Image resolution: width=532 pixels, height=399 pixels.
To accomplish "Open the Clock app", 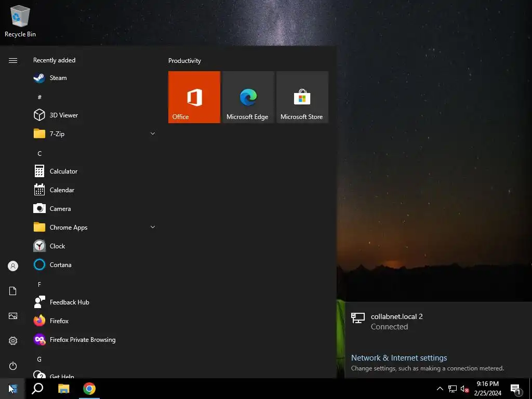I will (95, 246).
